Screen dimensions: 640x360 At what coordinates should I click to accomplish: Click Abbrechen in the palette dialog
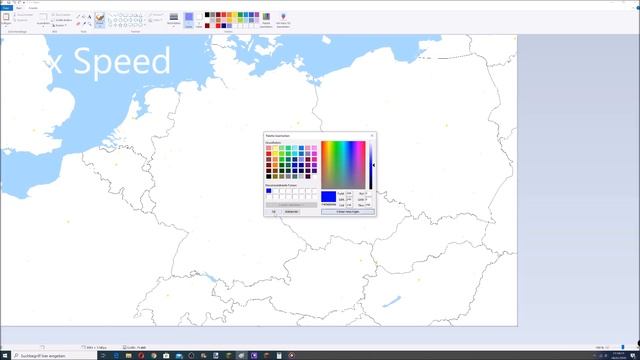tap(291, 212)
